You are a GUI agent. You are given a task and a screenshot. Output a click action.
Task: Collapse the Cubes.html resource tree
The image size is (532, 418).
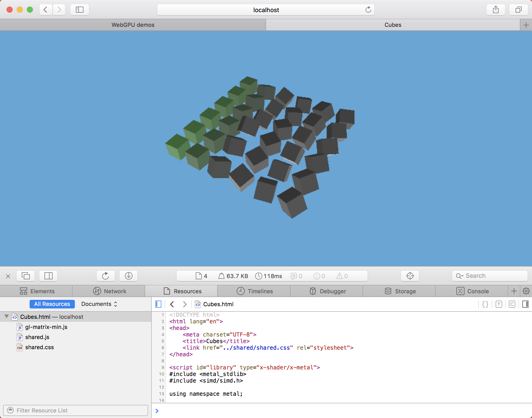pos(7,317)
